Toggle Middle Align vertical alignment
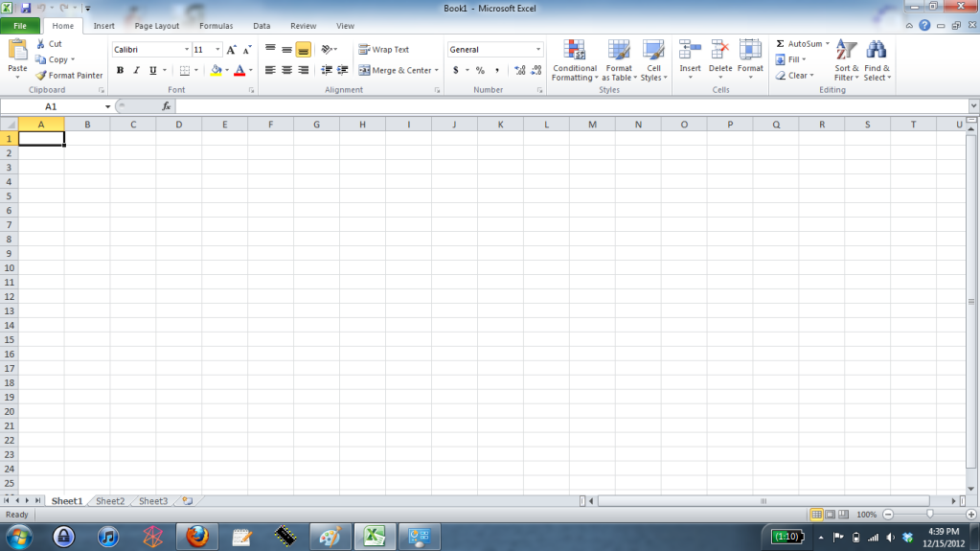The image size is (980, 551). (286, 50)
